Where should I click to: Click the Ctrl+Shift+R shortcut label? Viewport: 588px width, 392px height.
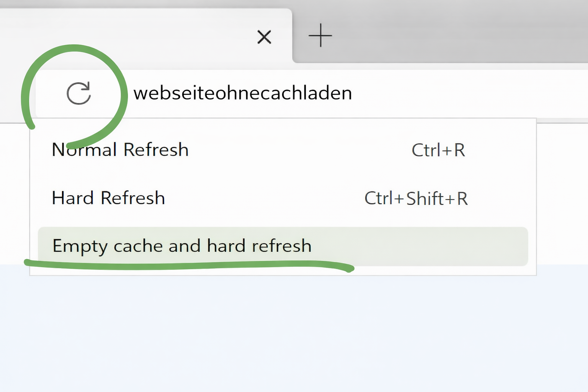coord(416,198)
